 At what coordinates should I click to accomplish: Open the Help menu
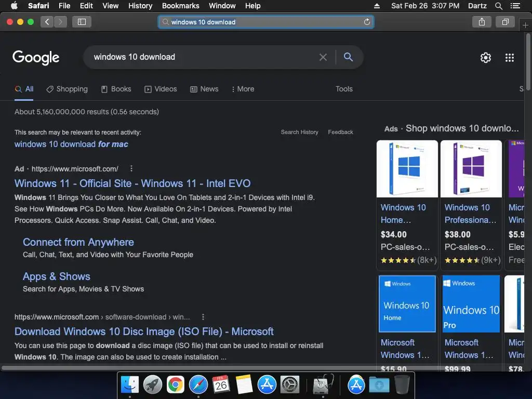coord(253,6)
